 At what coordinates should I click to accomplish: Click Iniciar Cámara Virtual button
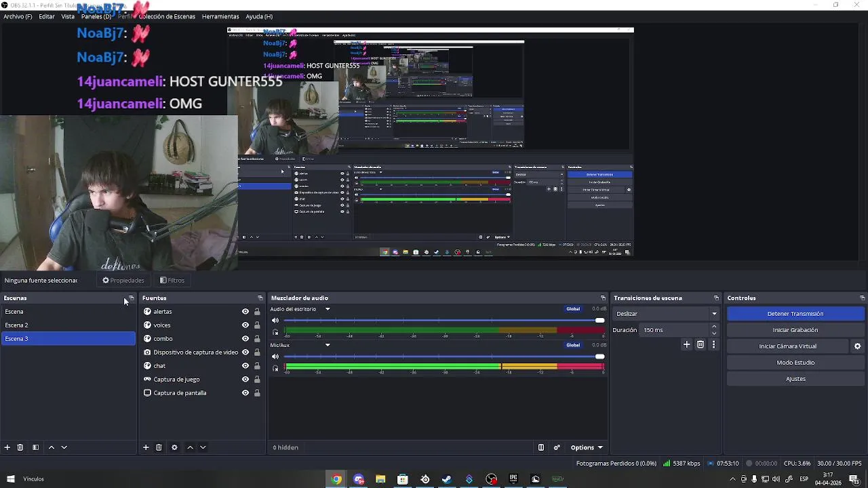click(787, 346)
